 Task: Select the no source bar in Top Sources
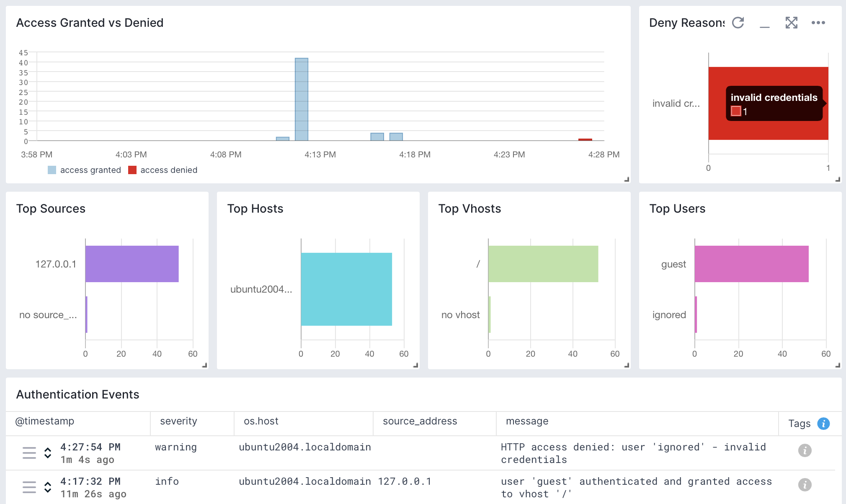pos(86,315)
